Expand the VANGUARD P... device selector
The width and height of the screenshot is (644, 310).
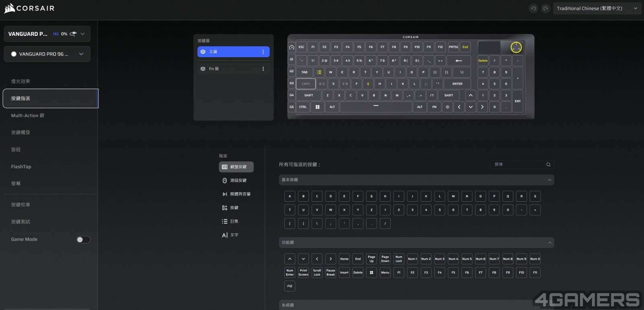47,34
